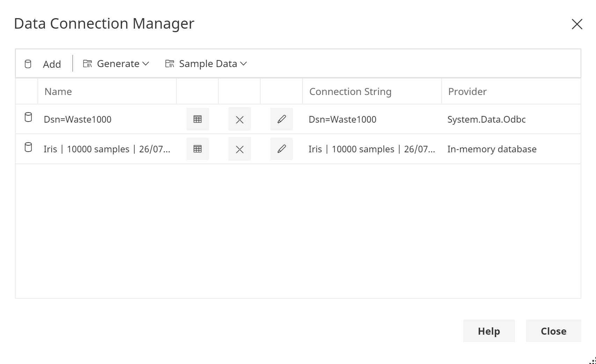View the Iris sample data table
This screenshot has width=596, height=364.
pos(197,149)
